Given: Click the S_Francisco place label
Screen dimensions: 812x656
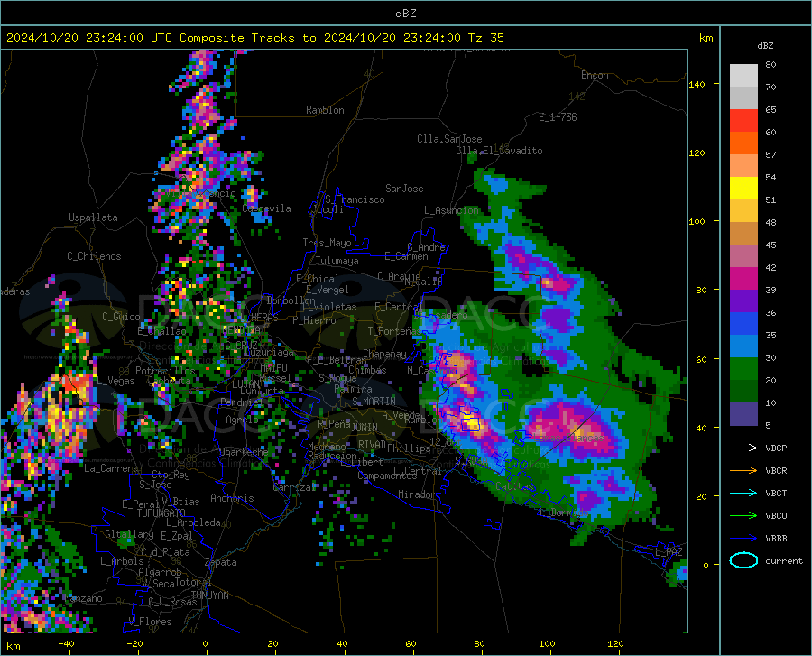Looking at the screenshot, I should (x=355, y=199).
